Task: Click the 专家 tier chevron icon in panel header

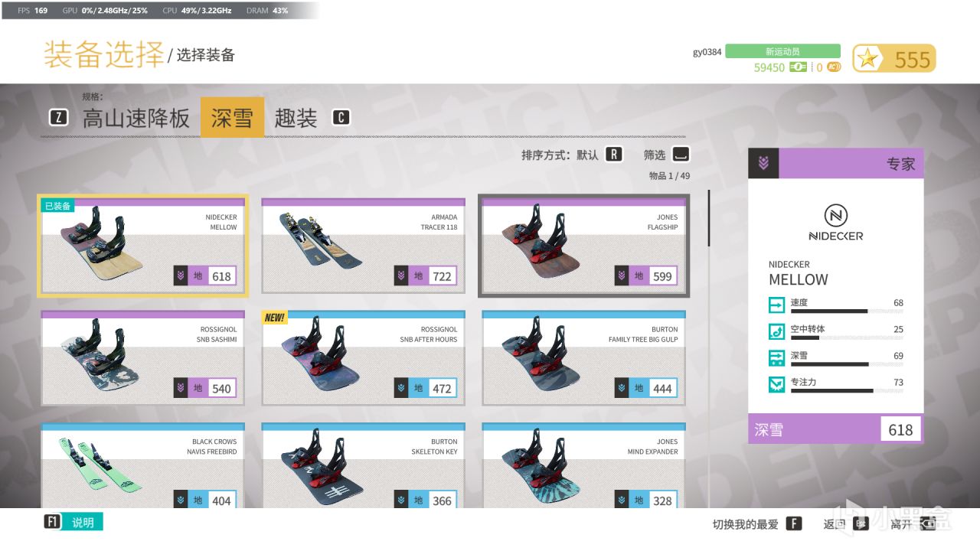Action: pos(763,164)
